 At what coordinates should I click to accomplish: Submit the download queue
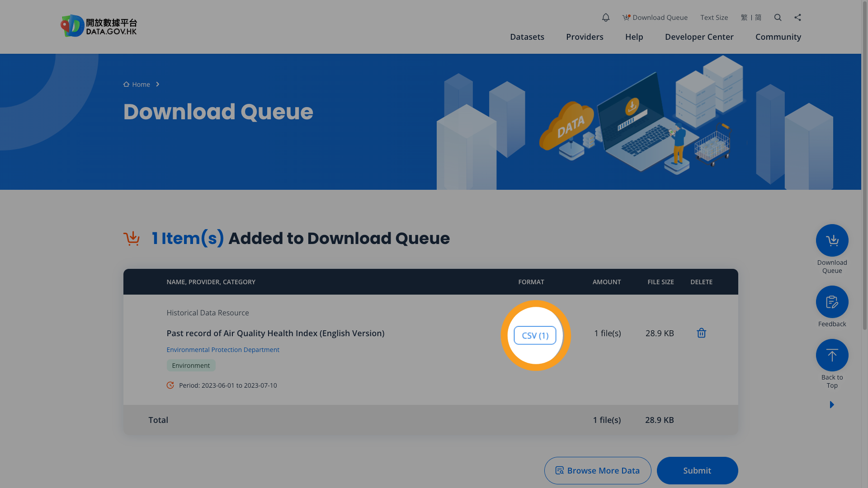click(x=697, y=470)
